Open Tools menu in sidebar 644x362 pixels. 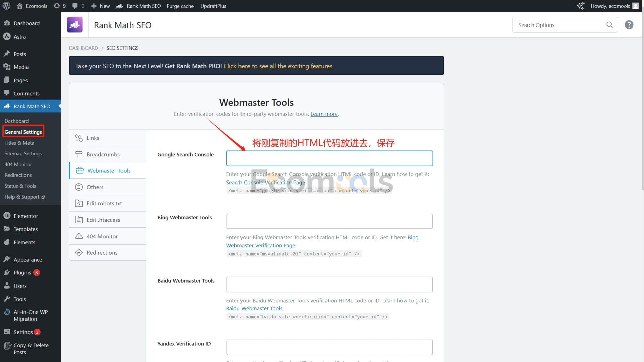click(31, 299)
